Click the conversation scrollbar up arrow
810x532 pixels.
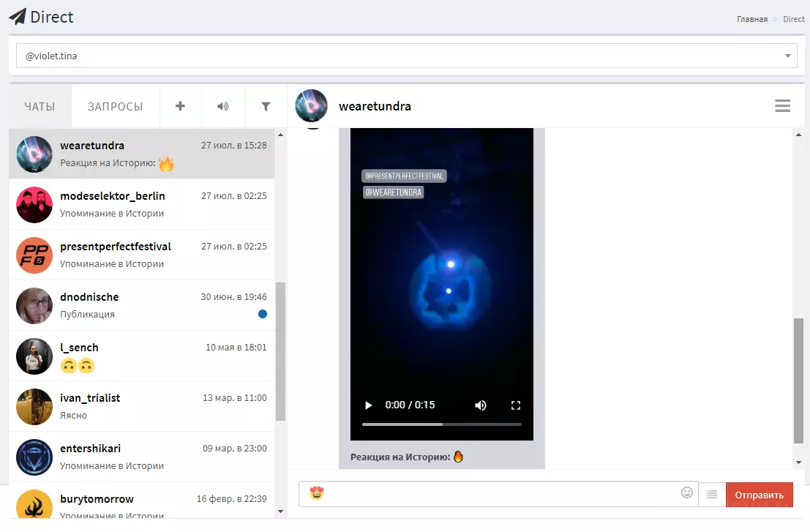pyautogui.click(x=798, y=135)
